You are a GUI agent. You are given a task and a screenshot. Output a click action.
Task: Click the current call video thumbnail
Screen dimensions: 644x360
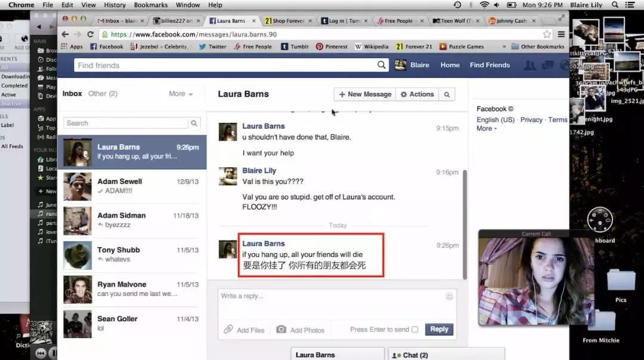(x=535, y=281)
